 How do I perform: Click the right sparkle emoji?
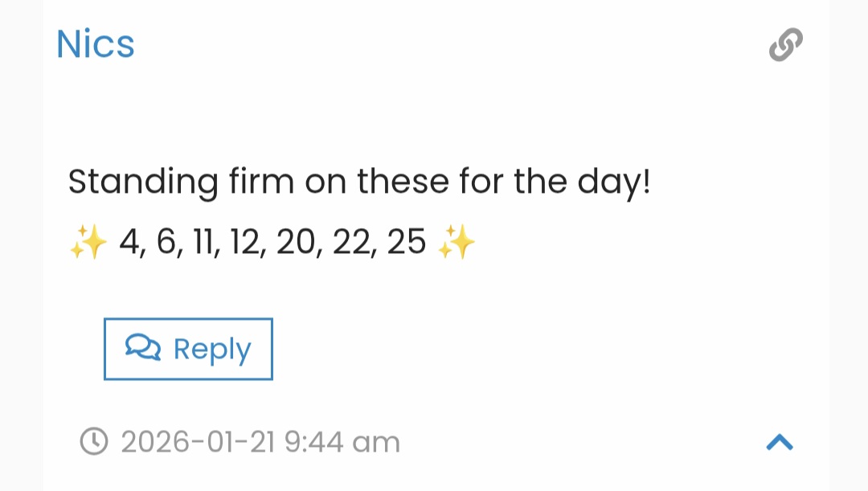coord(456,241)
